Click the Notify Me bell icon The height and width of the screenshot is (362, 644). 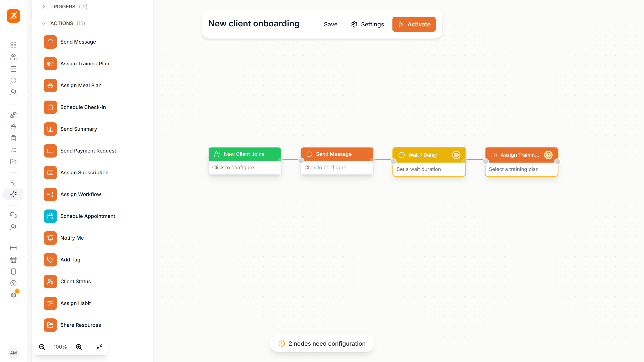coord(50,238)
